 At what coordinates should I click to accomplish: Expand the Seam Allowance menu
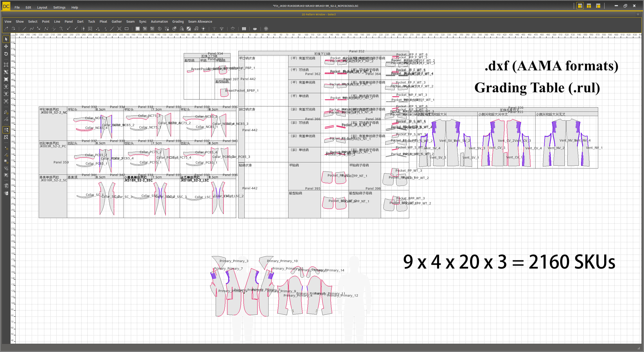pyautogui.click(x=200, y=22)
